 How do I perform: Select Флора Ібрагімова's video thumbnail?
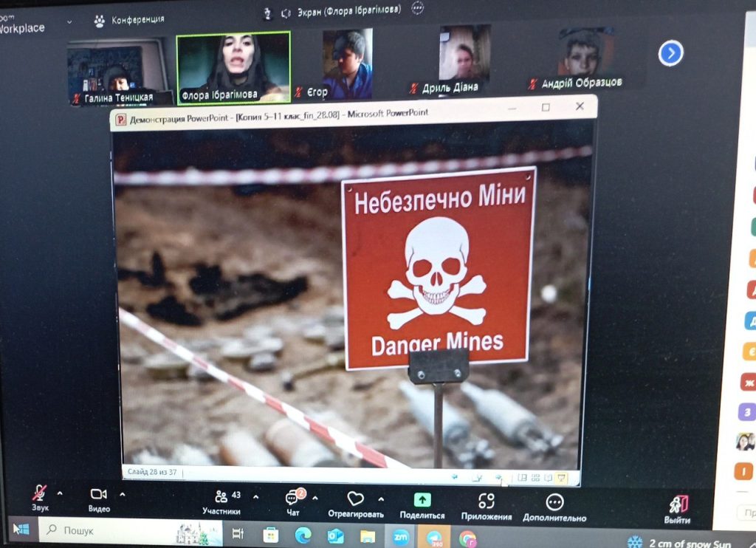coord(234,67)
